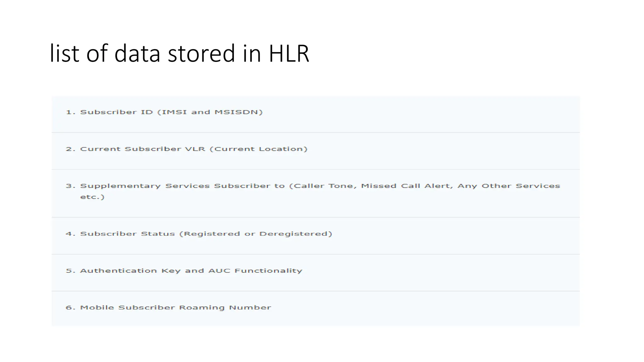Click the row 'Subscriber Status (Registered or Deregistered)'
Viewport: 644px width, 362px height.
click(x=315, y=236)
